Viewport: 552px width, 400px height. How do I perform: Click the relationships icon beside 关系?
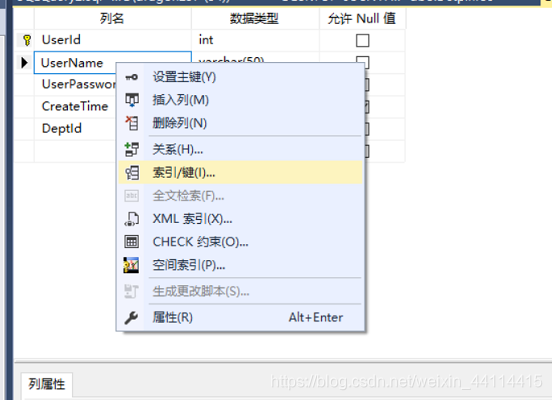click(132, 149)
